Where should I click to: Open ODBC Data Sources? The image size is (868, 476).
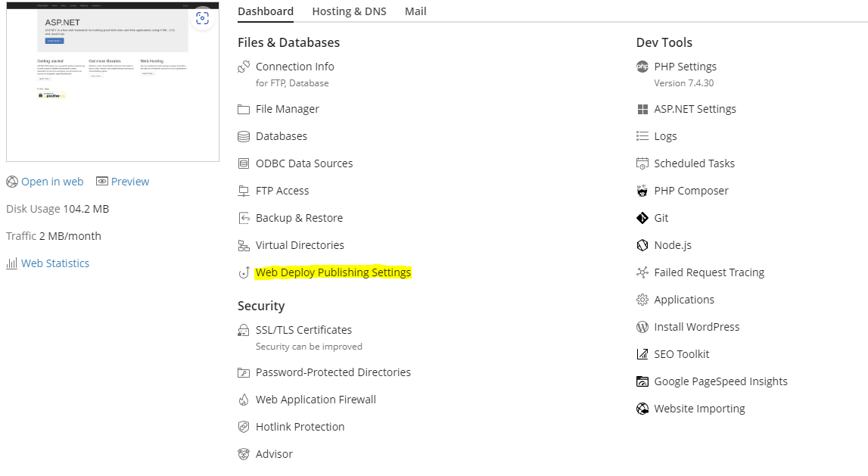pos(304,163)
